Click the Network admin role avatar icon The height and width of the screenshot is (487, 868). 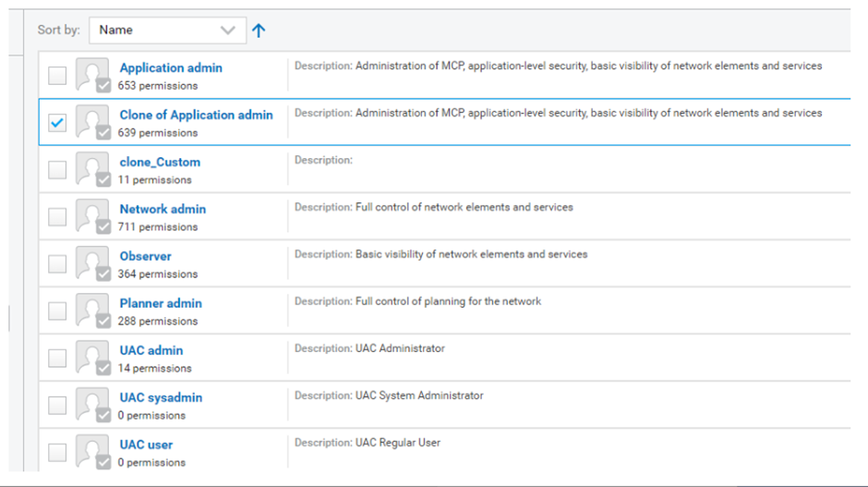point(92,215)
